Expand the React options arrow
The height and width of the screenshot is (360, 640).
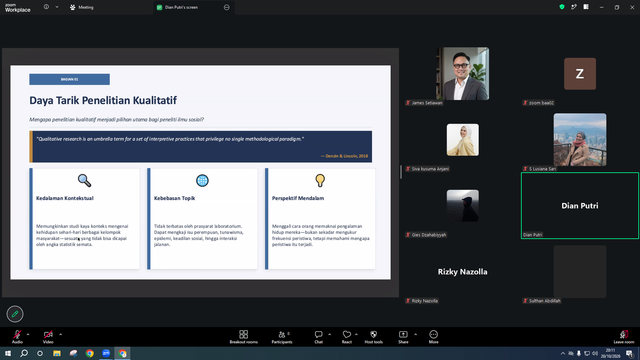click(356, 334)
